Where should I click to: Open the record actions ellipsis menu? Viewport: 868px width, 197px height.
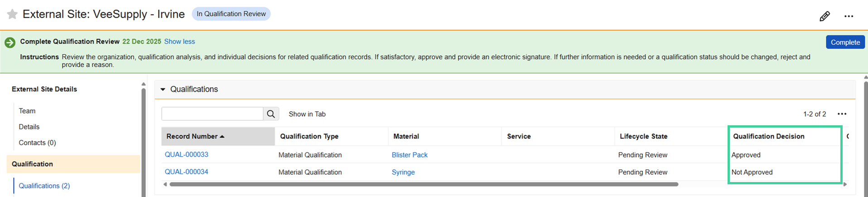tap(849, 16)
